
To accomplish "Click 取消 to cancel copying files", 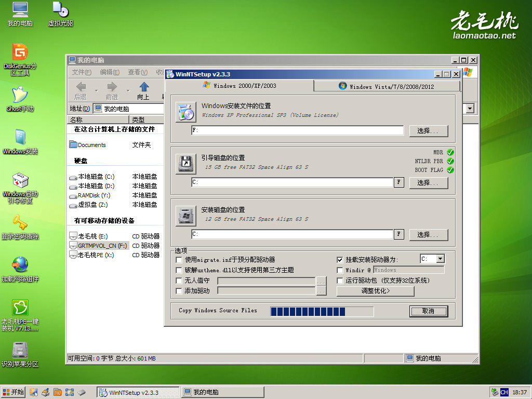I will [x=429, y=311].
